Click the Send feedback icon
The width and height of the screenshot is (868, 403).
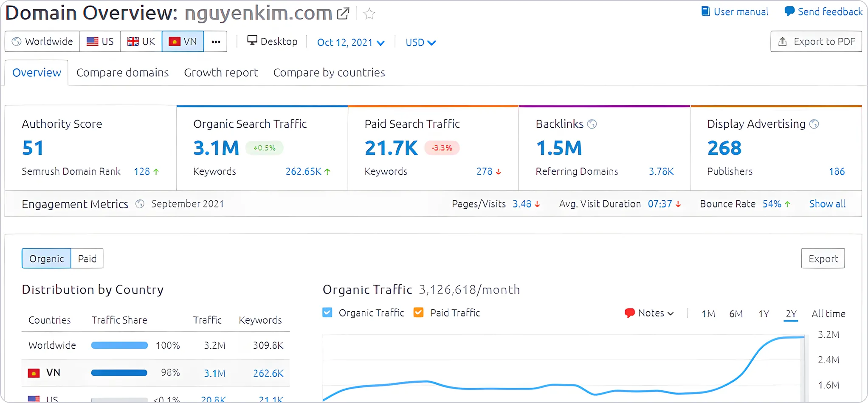[789, 11]
